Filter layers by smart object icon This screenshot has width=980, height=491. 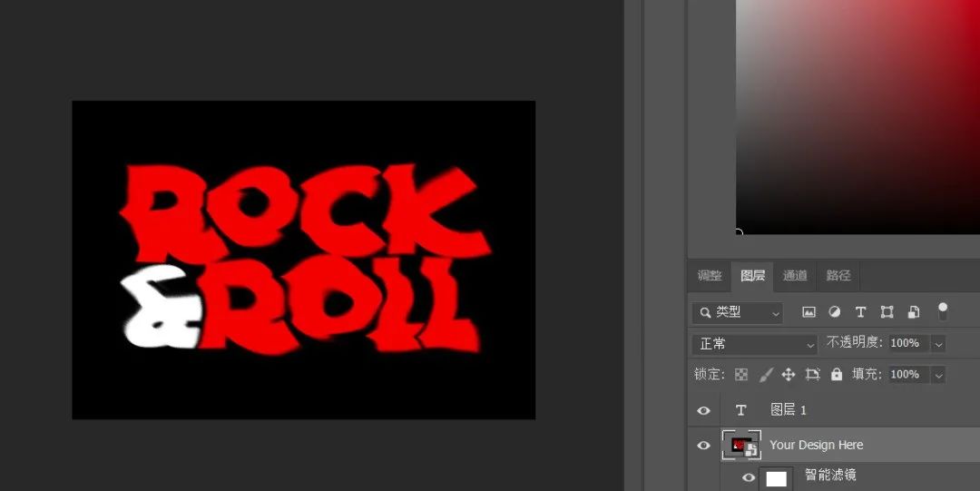[913, 312]
